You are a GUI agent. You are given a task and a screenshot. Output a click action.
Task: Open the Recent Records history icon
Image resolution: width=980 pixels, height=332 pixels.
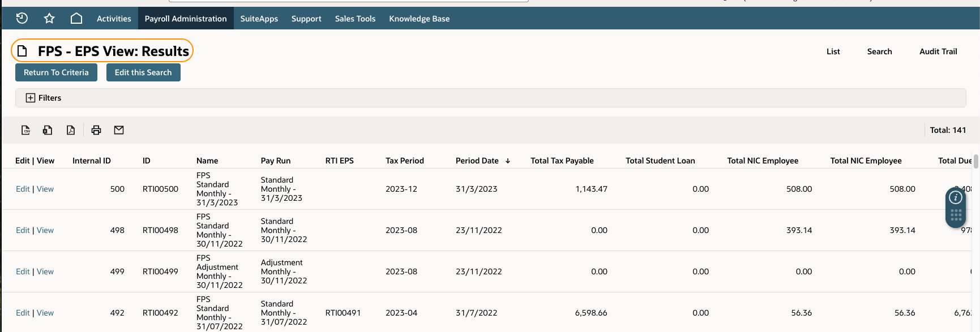22,18
